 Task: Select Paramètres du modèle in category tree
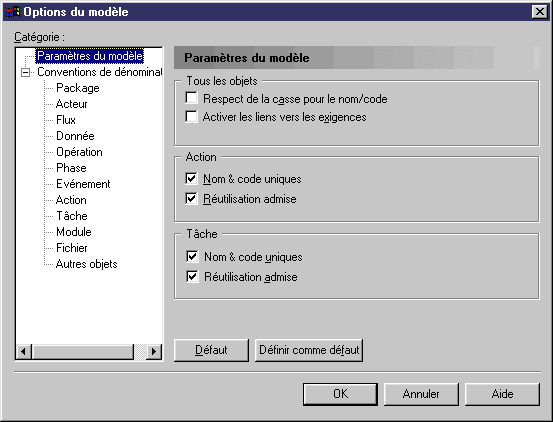(x=90, y=56)
